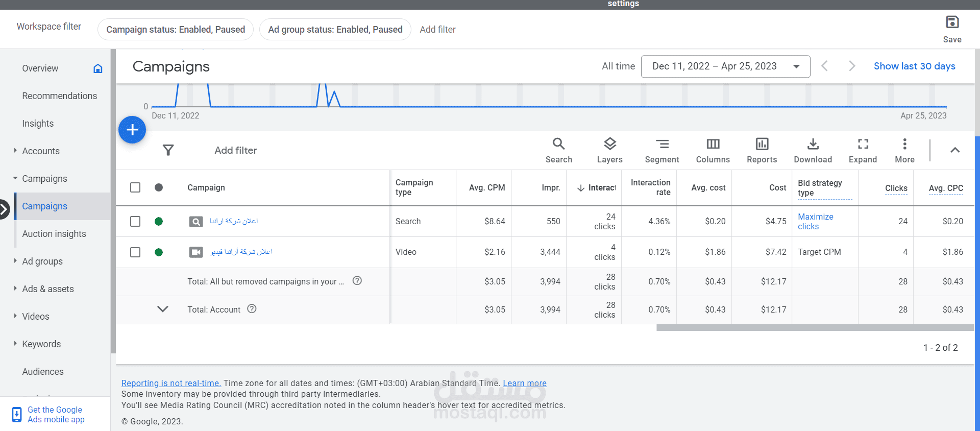Click the Download tool
This screenshot has width=980, height=431.
tap(813, 150)
